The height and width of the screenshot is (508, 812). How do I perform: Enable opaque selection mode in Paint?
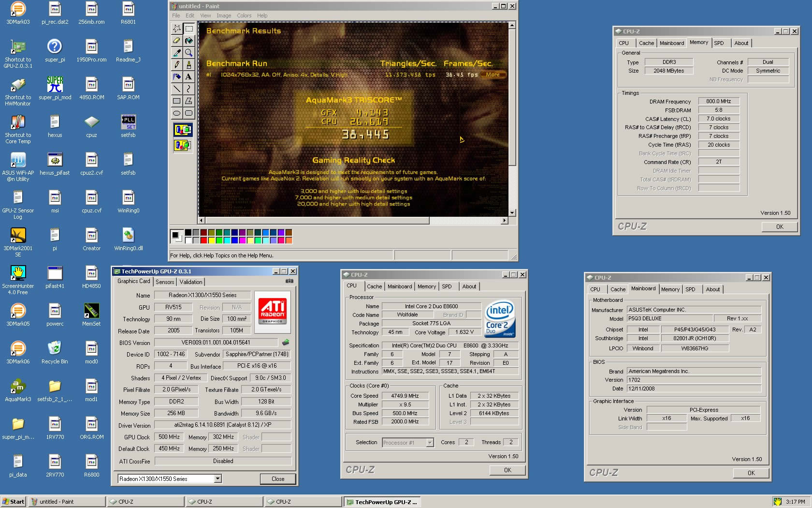tap(183, 130)
